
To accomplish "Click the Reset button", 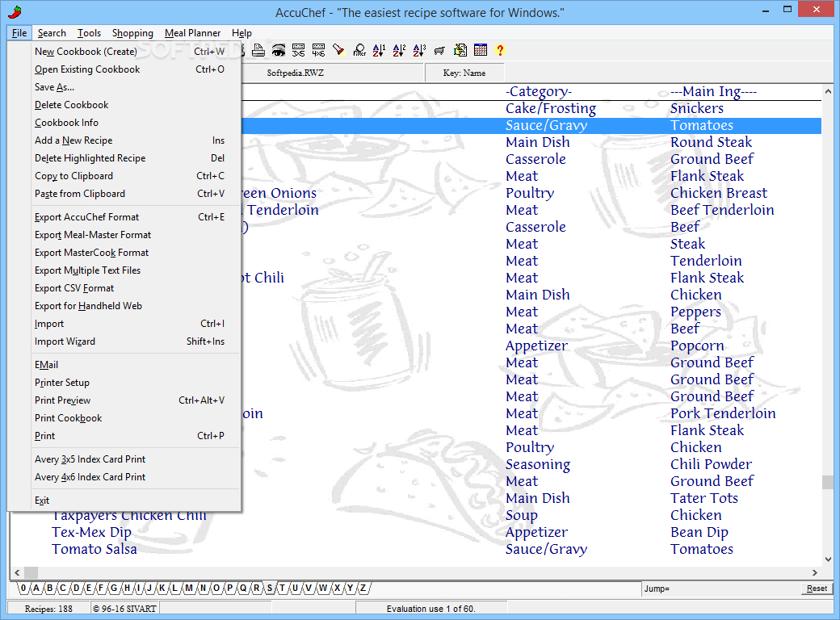I will pos(817,589).
